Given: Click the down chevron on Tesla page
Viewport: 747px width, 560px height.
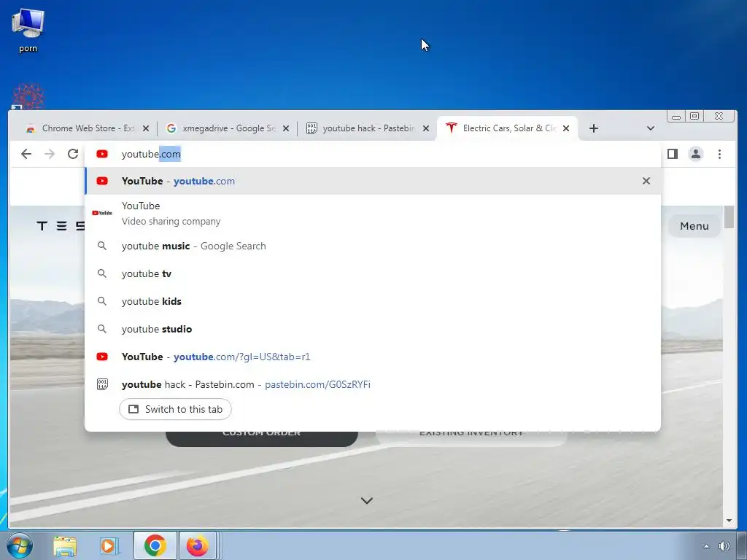Looking at the screenshot, I should point(367,500).
